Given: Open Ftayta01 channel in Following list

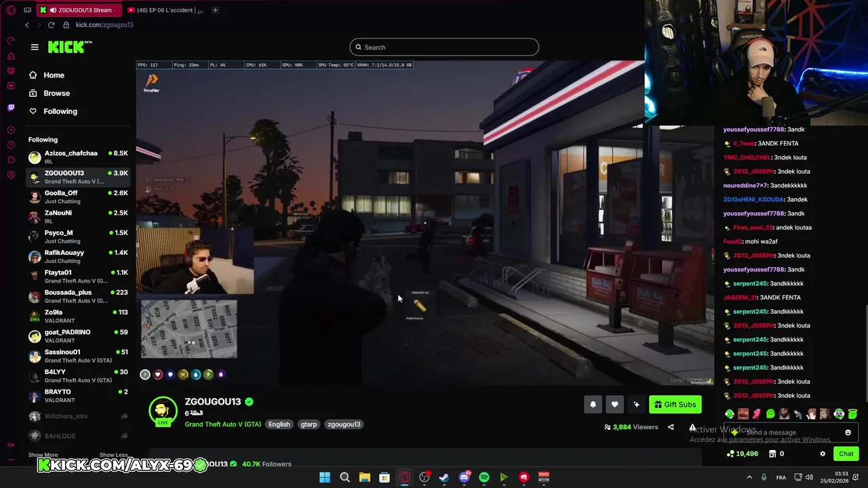Looking at the screenshot, I should (x=78, y=276).
